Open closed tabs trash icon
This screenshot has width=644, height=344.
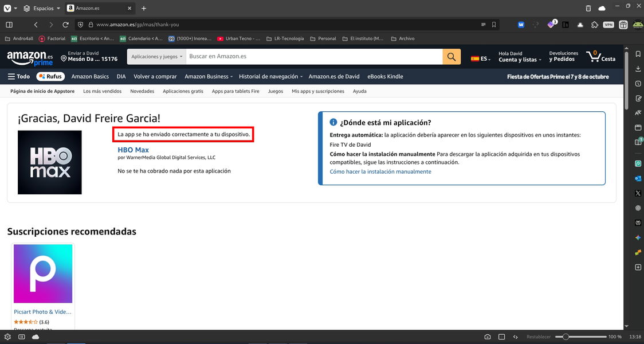click(x=588, y=8)
